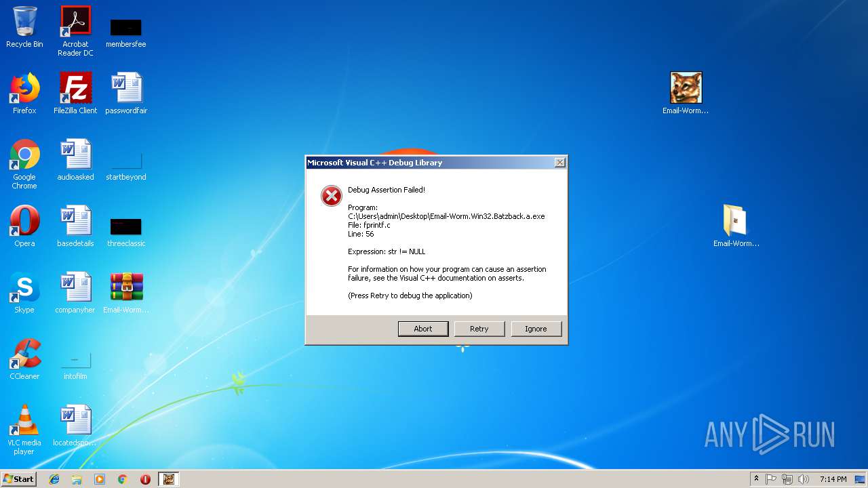This screenshot has height=488, width=868.
Task: Click the 'File: fprintf.c' line
Action: (370, 225)
